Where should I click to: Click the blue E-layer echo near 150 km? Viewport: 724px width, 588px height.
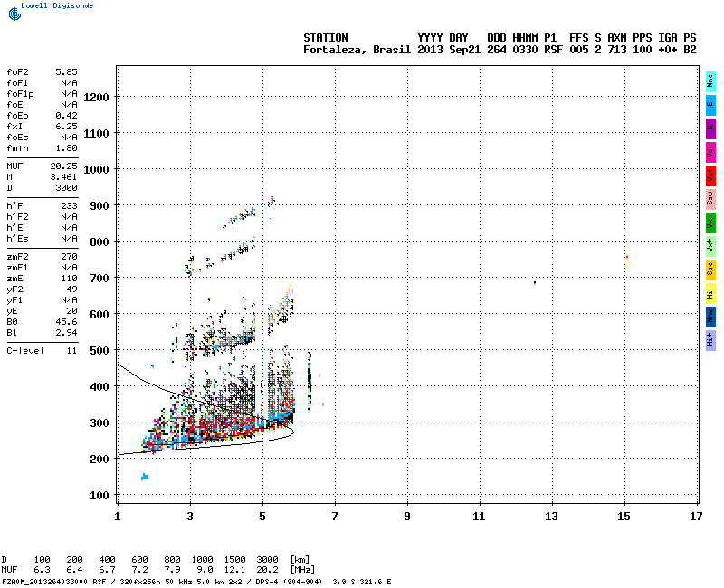(145, 477)
